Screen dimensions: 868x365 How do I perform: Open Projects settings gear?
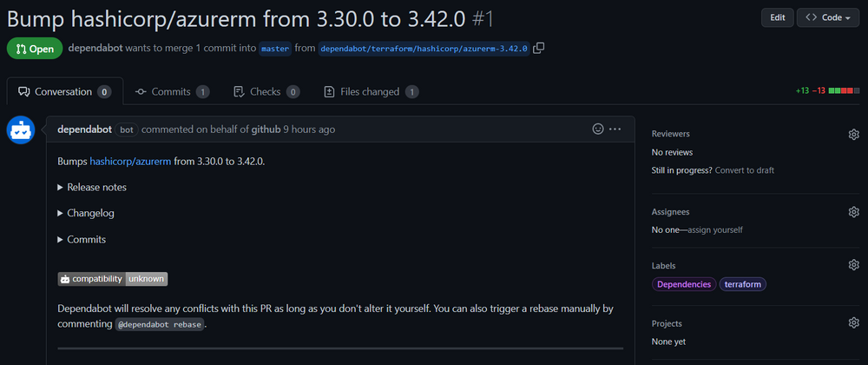853,323
